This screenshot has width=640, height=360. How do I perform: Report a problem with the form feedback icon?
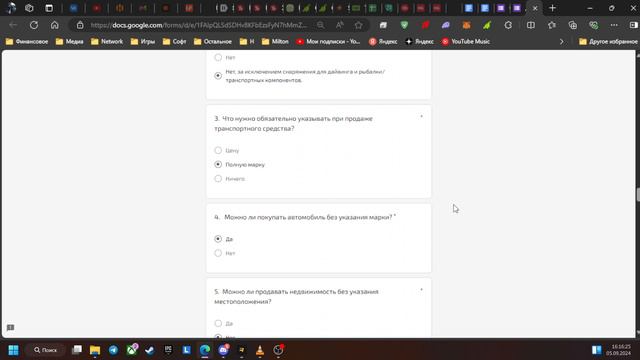11,327
